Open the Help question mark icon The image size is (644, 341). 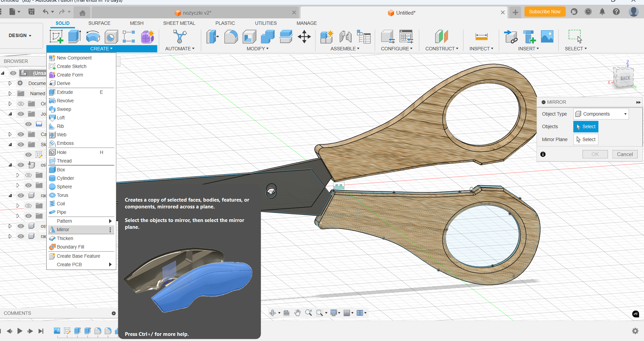coord(616,12)
